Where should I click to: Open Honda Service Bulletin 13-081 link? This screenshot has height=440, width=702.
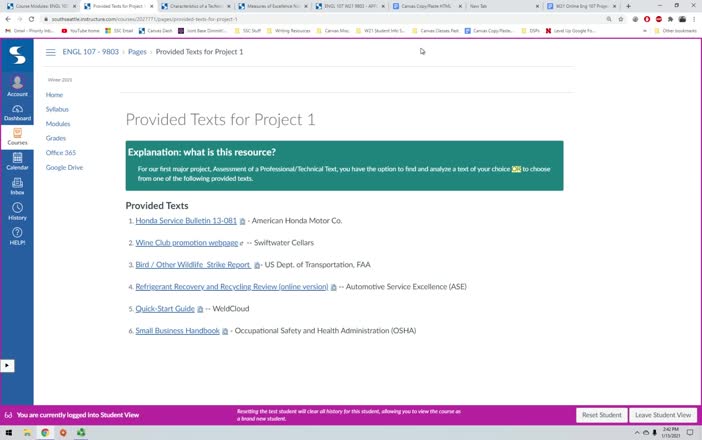(x=186, y=221)
